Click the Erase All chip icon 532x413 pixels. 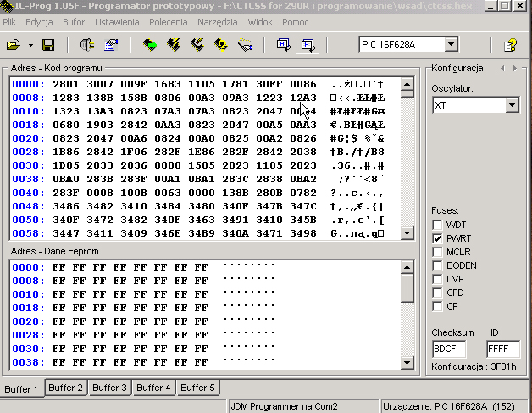197,44
